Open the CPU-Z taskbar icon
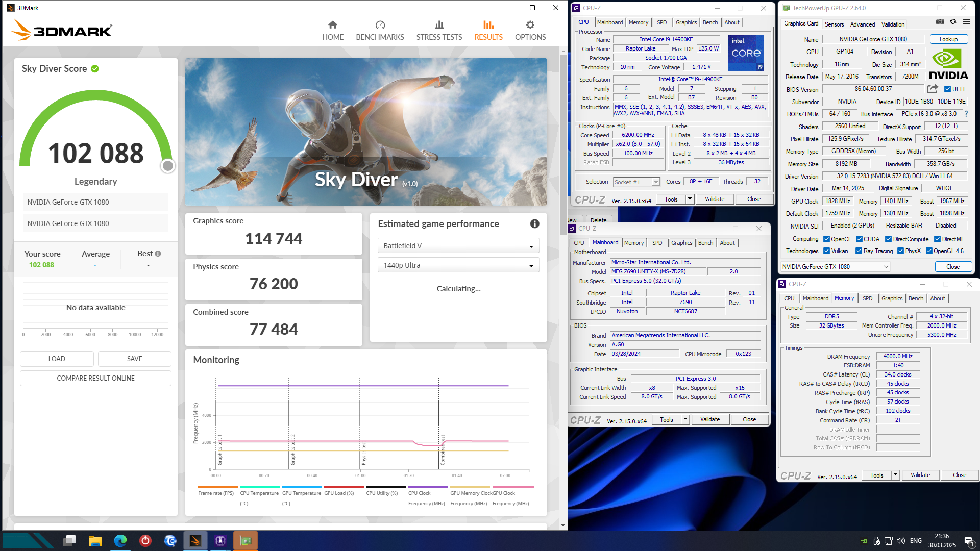This screenshot has width=980, height=551. (220, 541)
